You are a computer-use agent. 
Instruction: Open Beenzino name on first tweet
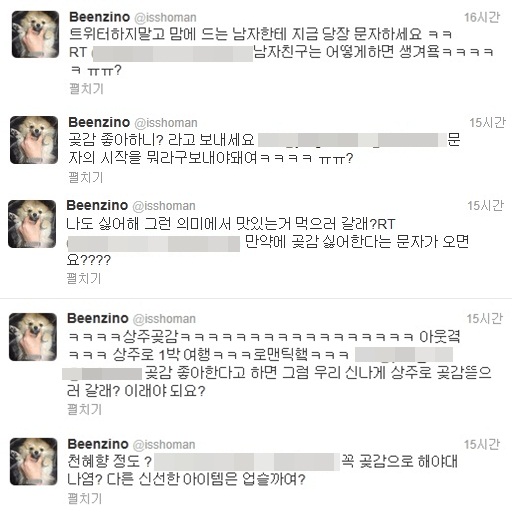99,17
